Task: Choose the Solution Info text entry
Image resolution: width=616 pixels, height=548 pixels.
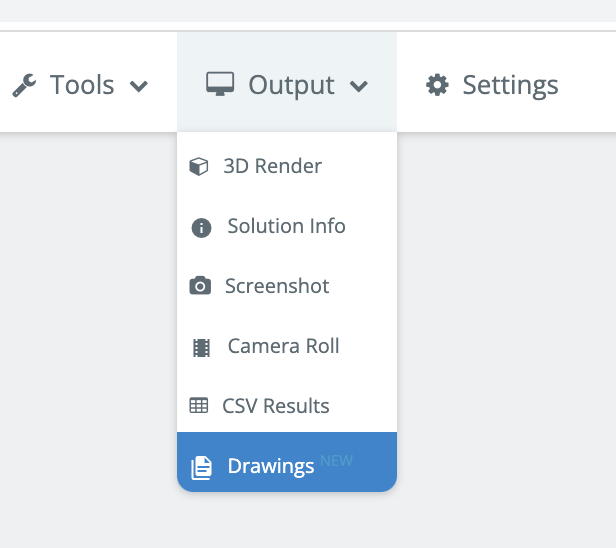Action: tap(286, 226)
